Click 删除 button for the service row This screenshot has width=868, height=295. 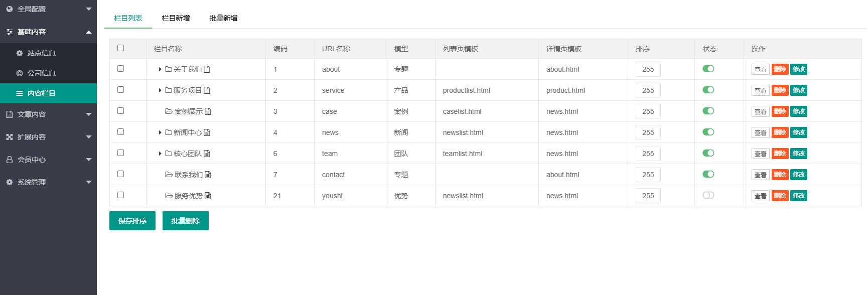pos(780,90)
